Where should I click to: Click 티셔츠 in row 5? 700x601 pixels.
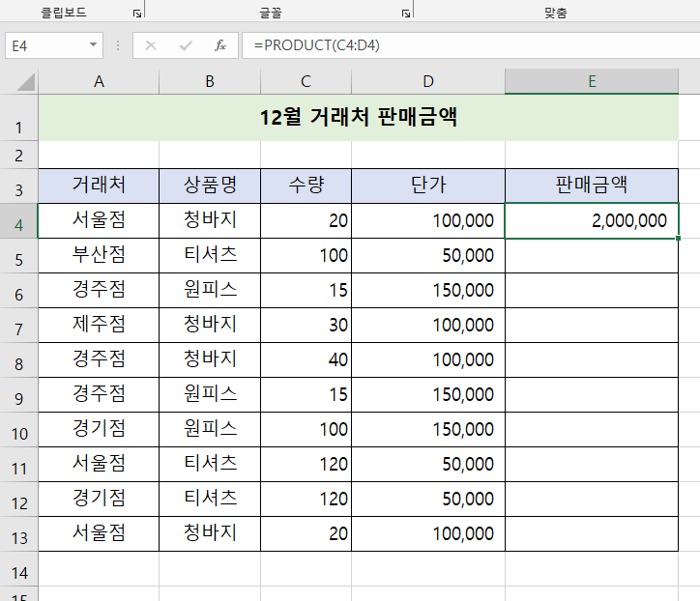pyautogui.click(x=210, y=256)
